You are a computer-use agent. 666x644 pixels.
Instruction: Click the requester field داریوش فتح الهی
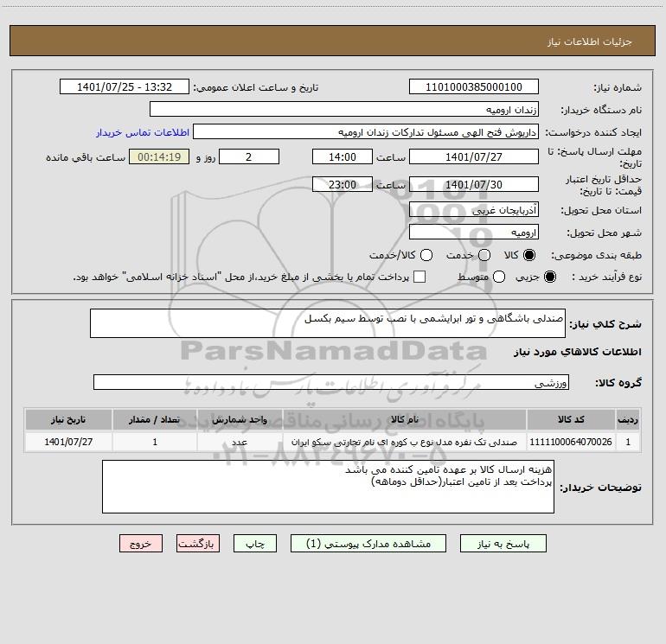tap(366, 131)
